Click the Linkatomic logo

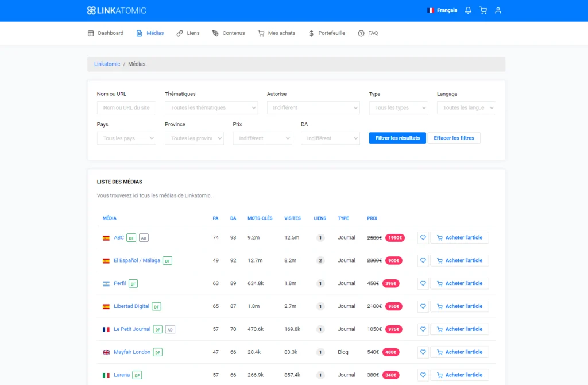(117, 10)
